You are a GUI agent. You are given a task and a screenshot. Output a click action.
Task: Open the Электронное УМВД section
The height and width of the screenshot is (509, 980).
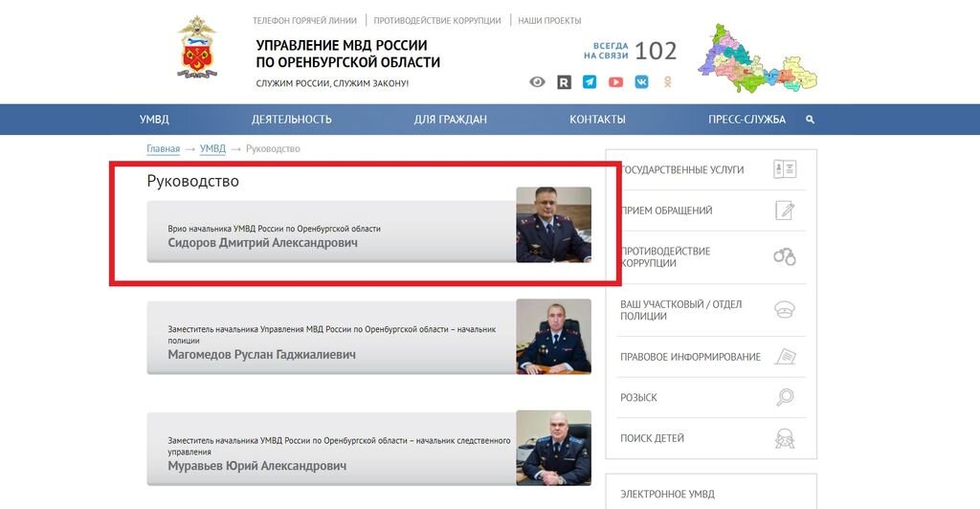click(667, 494)
